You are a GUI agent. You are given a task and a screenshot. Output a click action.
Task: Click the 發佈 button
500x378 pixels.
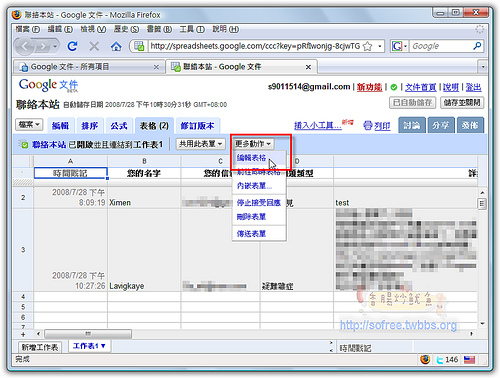pos(470,125)
